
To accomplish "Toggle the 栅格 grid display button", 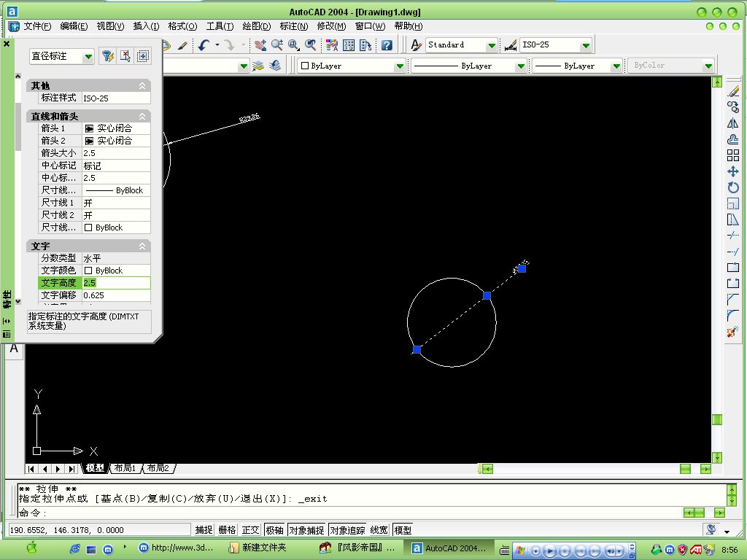I will click(x=228, y=529).
